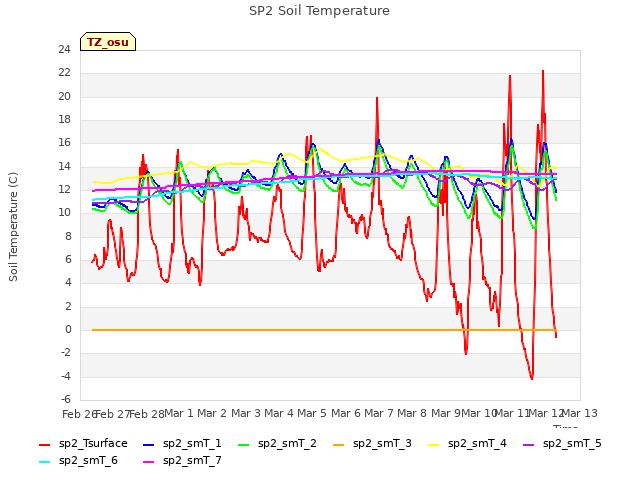Click the Mar 3 x-axis tick label
Image resolution: width=640 pixels, height=480 pixels.
pyautogui.click(x=245, y=413)
